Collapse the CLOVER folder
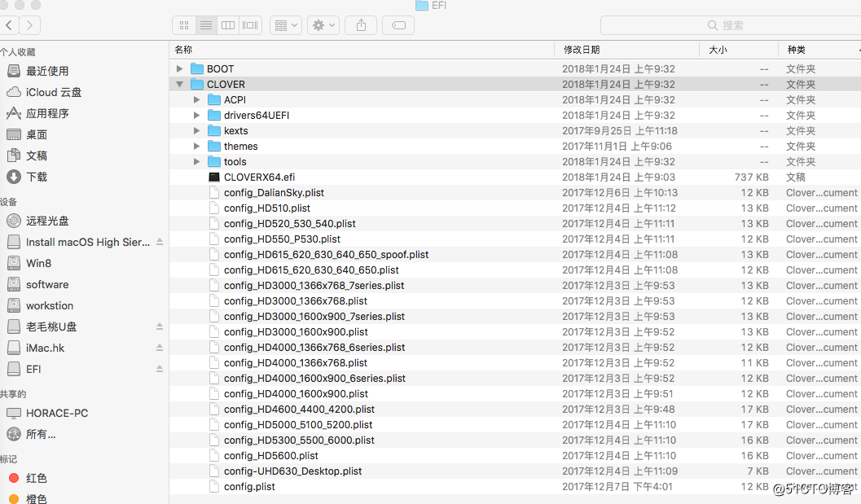861x504 pixels. pos(179,84)
